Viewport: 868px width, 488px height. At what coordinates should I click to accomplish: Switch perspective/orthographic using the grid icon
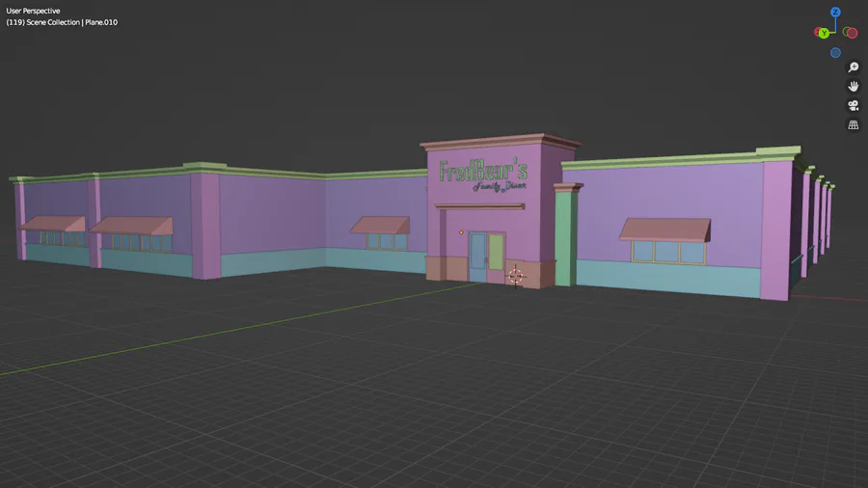tap(854, 124)
